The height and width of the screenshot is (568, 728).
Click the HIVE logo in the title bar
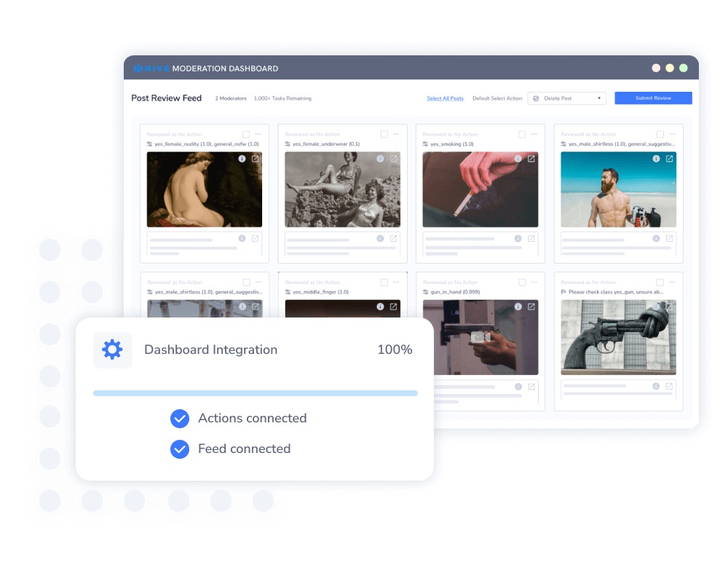point(151,68)
